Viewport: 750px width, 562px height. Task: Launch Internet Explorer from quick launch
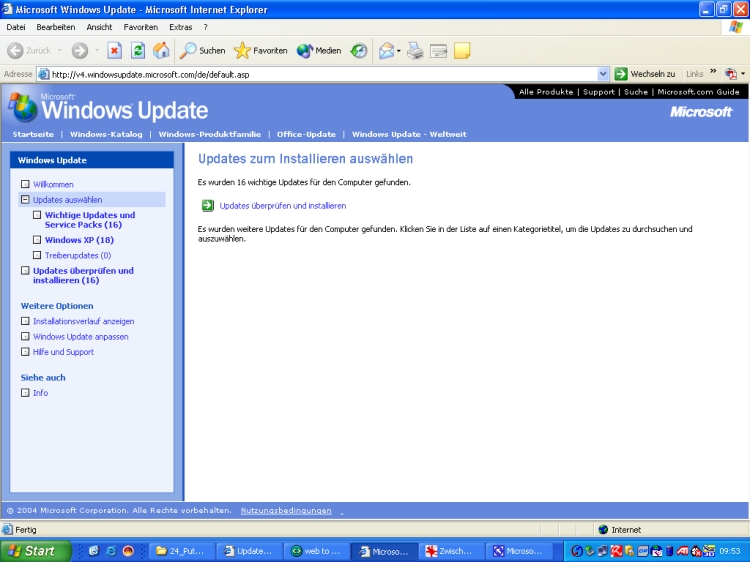111,551
